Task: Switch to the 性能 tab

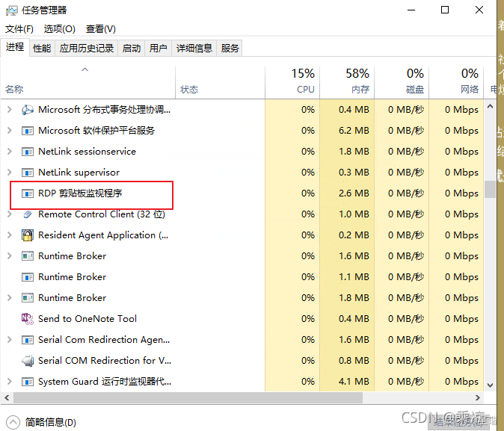Action: (x=42, y=48)
